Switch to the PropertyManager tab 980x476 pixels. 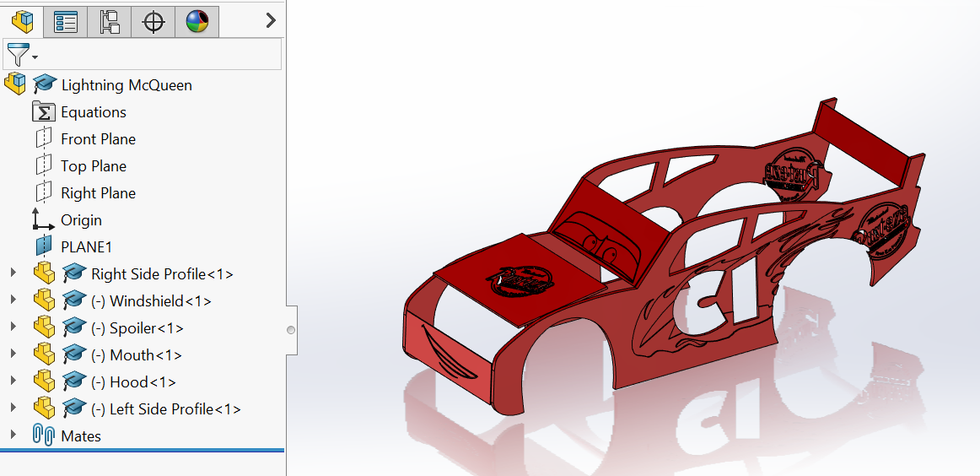(66, 22)
